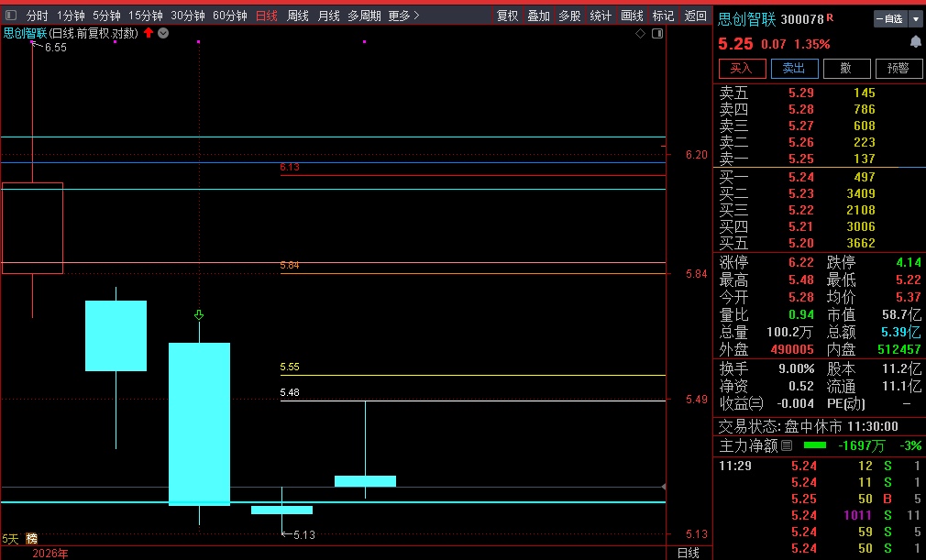The width and height of the screenshot is (926, 560).
Task: Click the 5.84 orange line label
Action: (x=290, y=266)
